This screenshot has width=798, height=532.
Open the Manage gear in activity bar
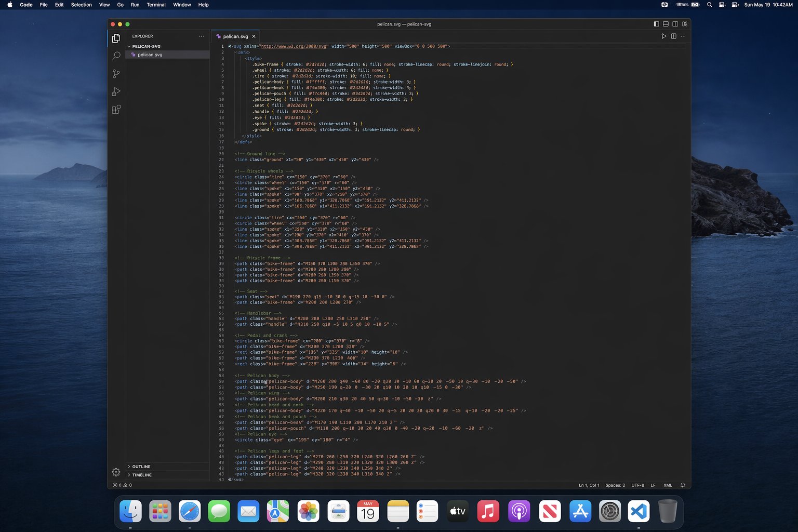coord(116,472)
